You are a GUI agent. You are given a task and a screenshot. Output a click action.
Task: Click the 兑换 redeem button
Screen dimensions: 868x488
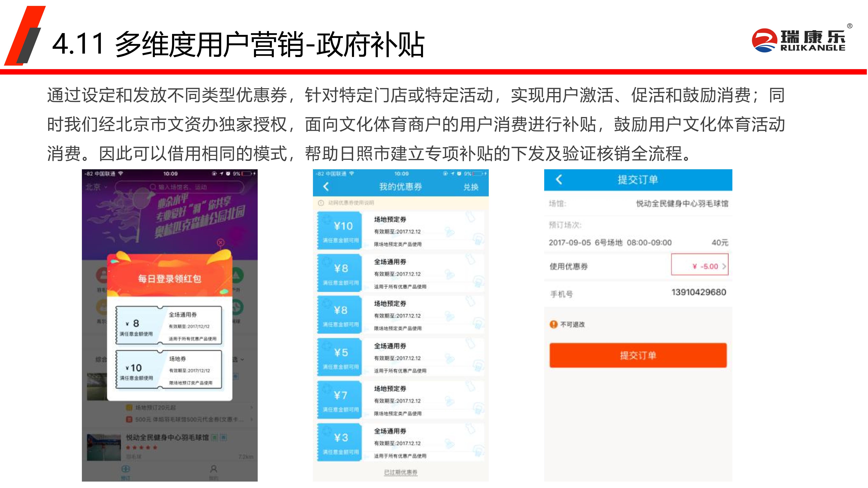471,187
